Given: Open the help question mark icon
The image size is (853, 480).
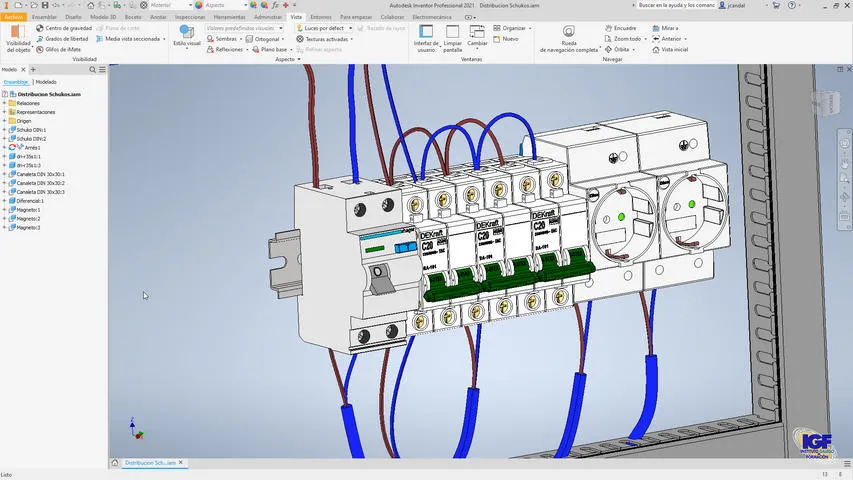Looking at the screenshot, I should [x=792, y=5].
